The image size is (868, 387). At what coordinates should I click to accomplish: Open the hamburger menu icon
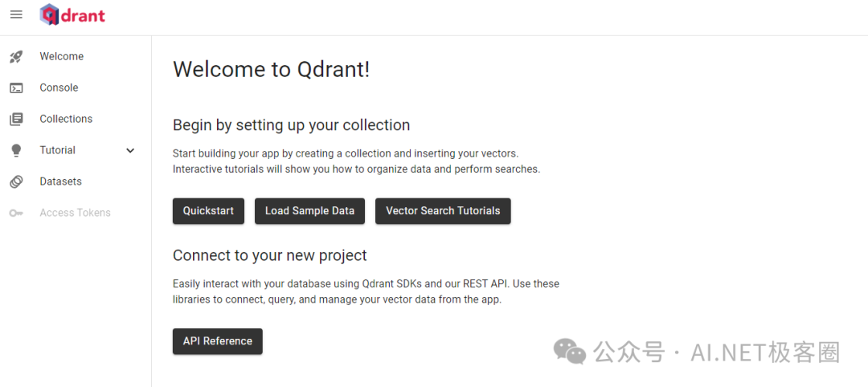(x=17, y=15)
